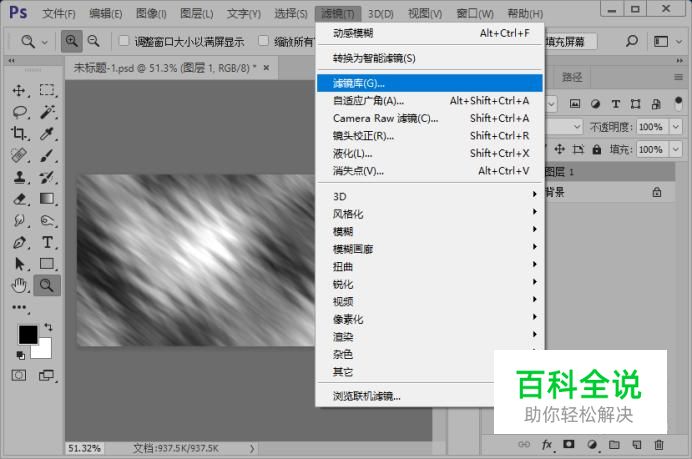Open the extra tools ellipsis
692x459 pixels.
(19, 307)
